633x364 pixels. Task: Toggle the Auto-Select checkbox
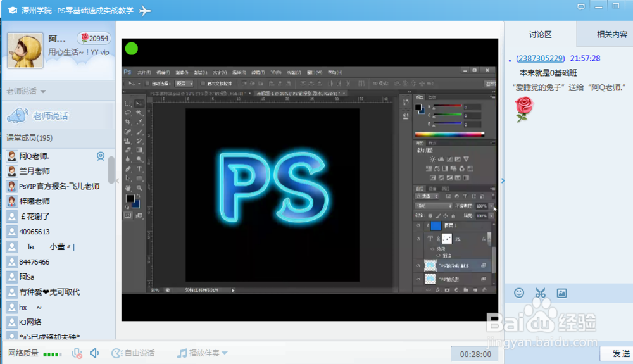coord(147,84)
